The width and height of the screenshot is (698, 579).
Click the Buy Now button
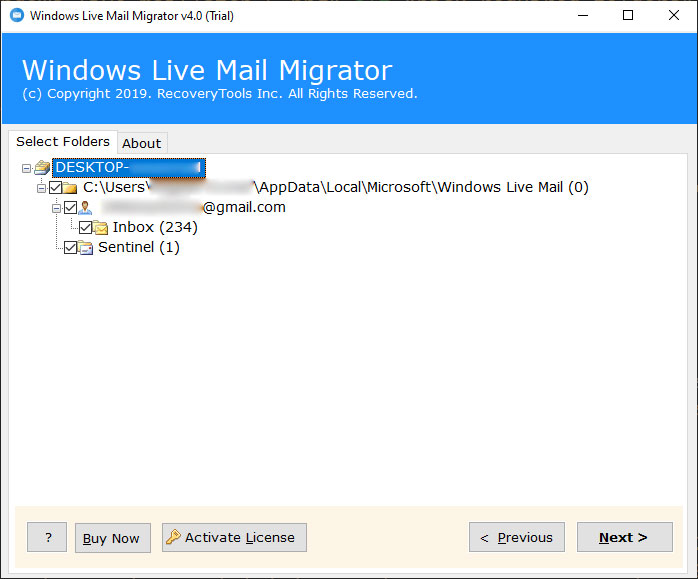coord(113,538)
